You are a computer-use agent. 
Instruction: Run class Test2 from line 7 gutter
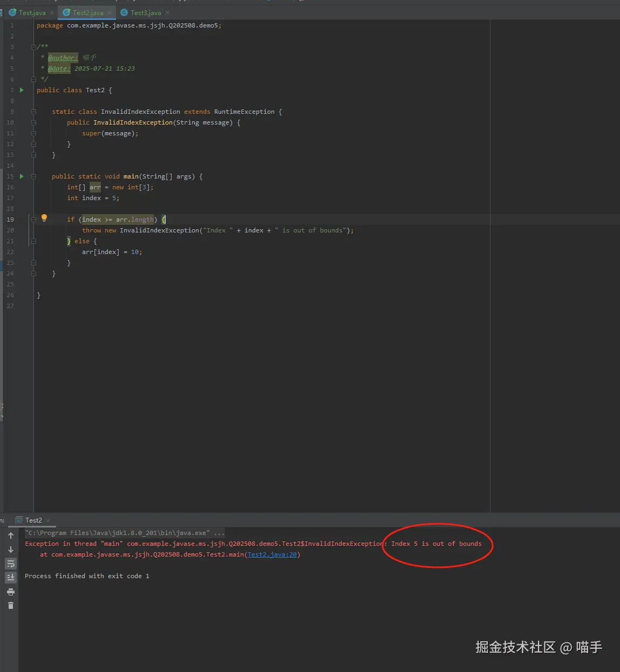22,90
